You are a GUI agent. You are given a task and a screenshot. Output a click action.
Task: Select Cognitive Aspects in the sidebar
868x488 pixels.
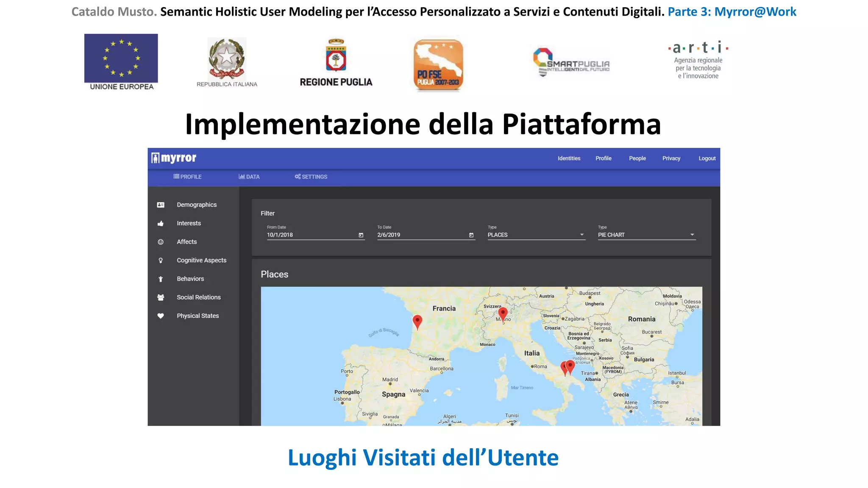coord(201,260)
